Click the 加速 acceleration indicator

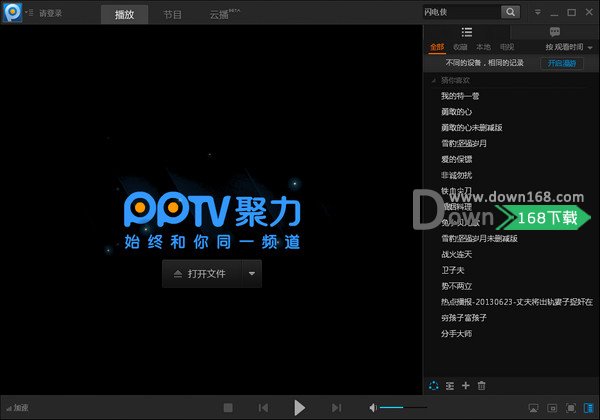[x=18, y=408]
